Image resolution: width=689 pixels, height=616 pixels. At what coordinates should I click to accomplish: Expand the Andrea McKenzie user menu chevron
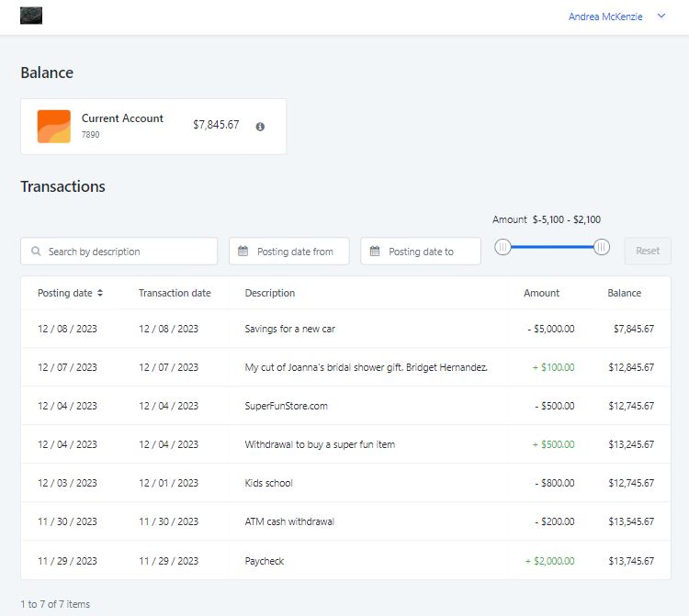click(661, 17)
